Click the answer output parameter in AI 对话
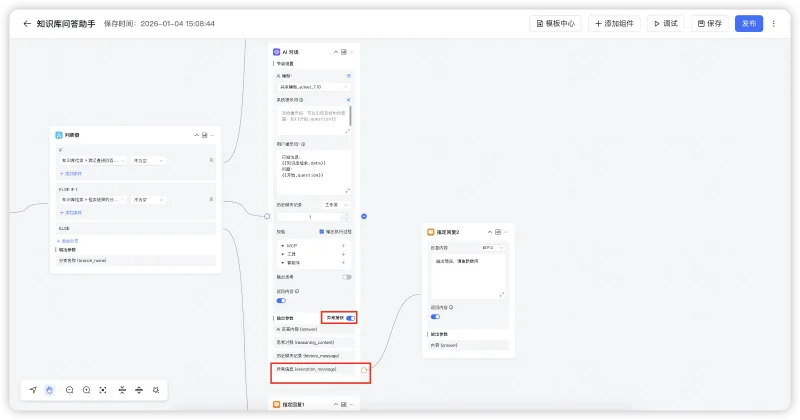800x420 pixels. tap(314, 329)
